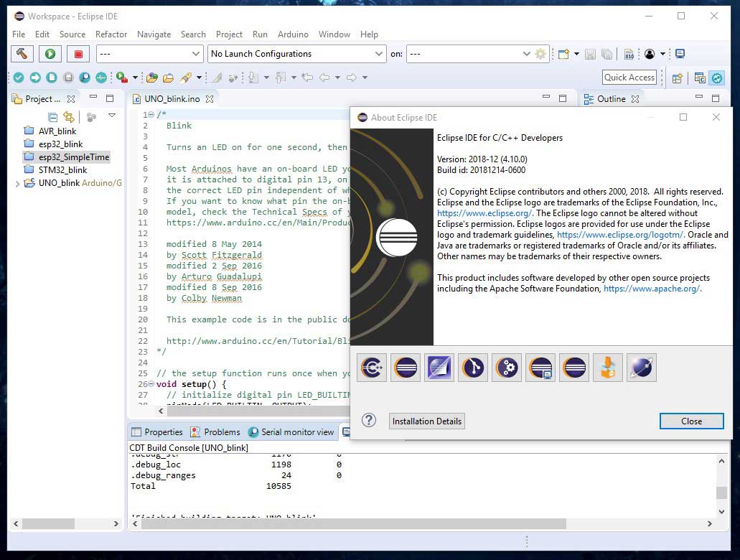Click the Arduino new sketch icon
Image resolution: width=740 pixels, height=560 pixels.
tap(52, 78)
